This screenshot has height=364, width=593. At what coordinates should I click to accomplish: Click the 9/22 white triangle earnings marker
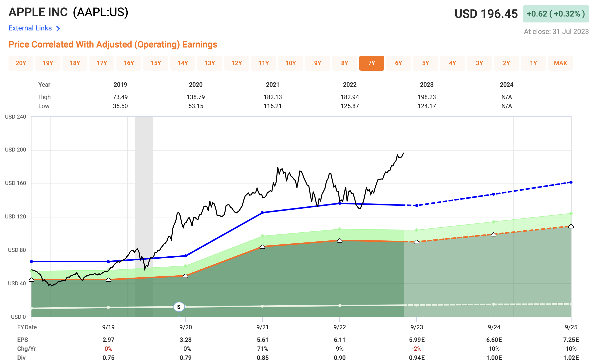(x=340, y=240)
